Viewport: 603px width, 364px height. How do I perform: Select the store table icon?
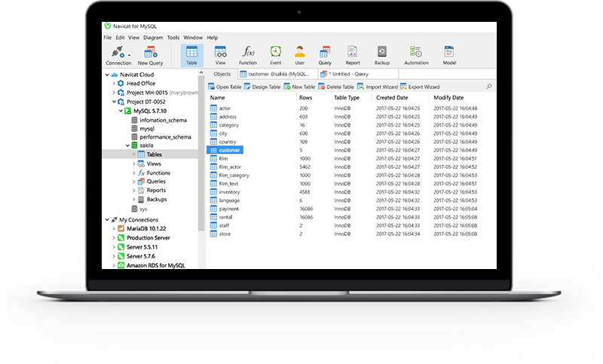[213, 234]
